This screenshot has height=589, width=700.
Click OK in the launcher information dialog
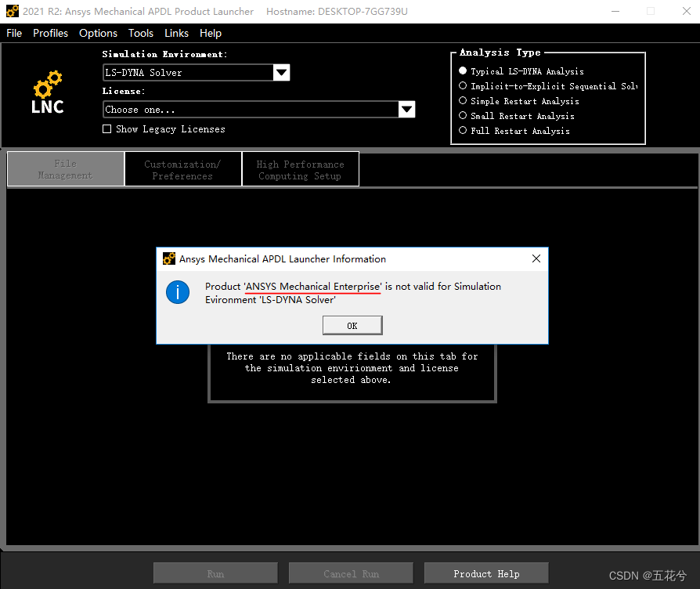click(352, 325)
